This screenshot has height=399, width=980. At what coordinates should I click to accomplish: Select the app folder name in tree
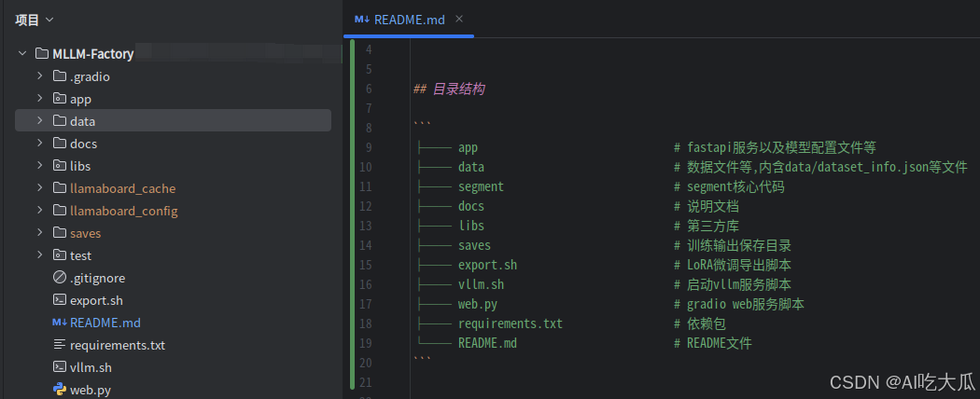[x=81, y=99]
